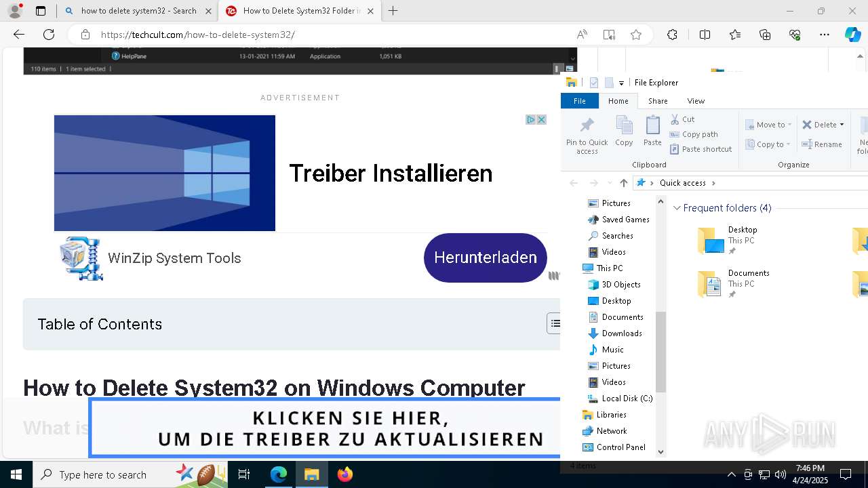View site information lock icon
The width and height of the screenshot is (868, 488).
(85, 35)
